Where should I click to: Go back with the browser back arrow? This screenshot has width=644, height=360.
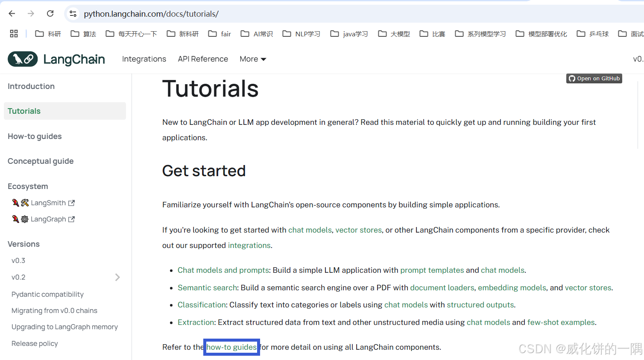(x=12, y=14)
